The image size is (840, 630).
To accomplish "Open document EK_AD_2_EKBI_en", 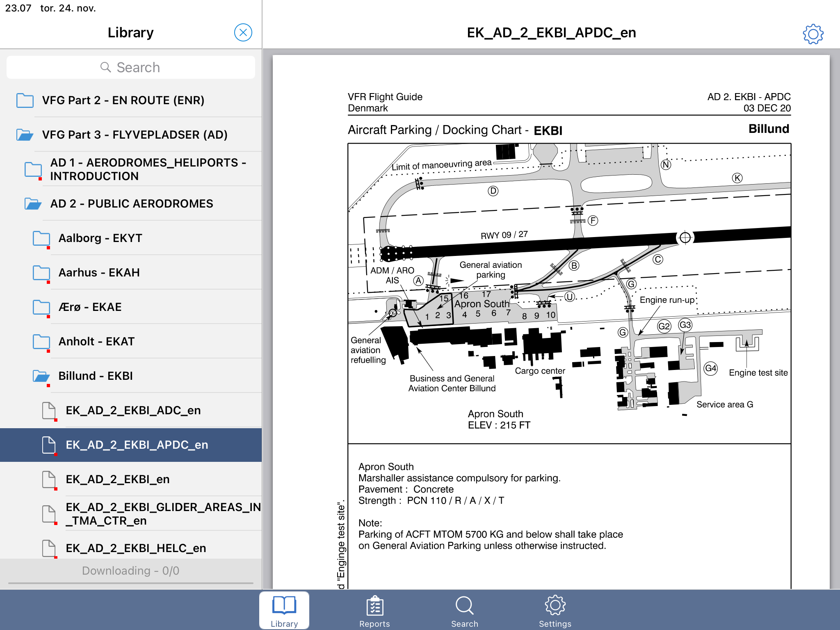I will [131, 479].
